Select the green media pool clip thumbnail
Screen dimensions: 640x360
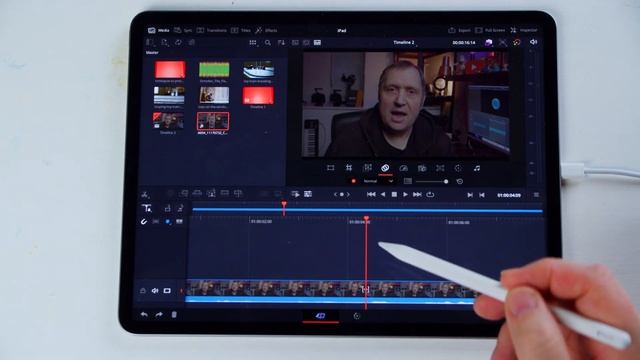[214, 69]
